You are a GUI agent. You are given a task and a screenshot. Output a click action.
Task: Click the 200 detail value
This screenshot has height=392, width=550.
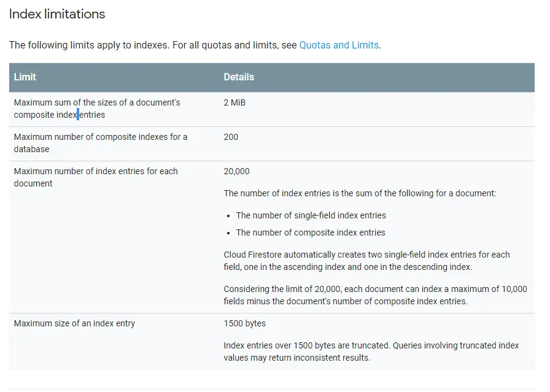tap(231, 137)
